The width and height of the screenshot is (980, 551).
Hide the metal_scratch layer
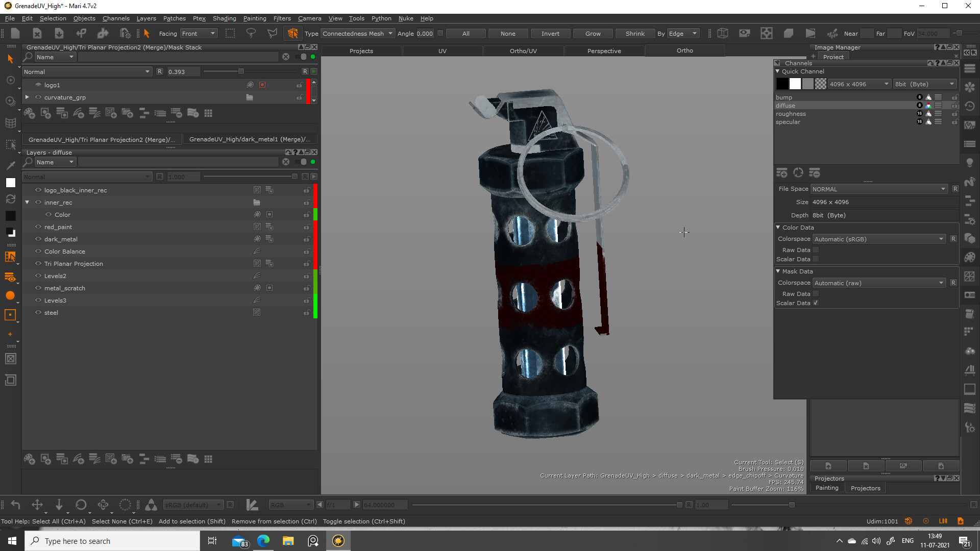click(38, 288)
